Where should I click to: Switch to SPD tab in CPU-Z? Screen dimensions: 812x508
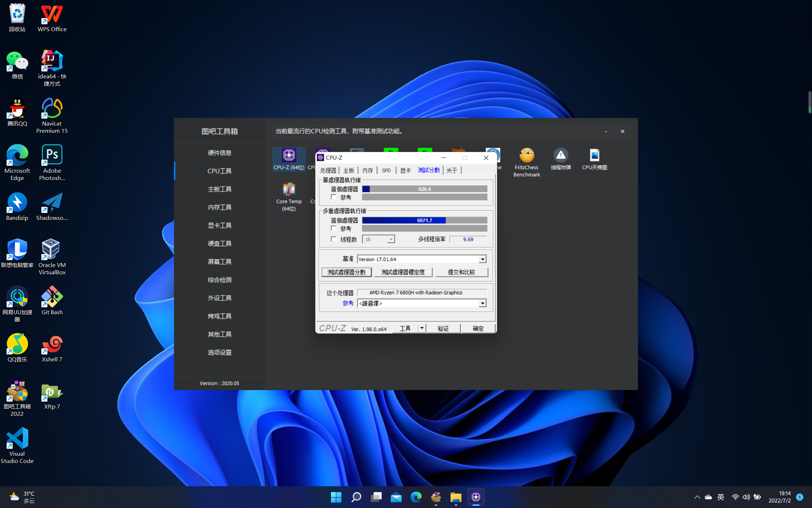tap(386, 171)
